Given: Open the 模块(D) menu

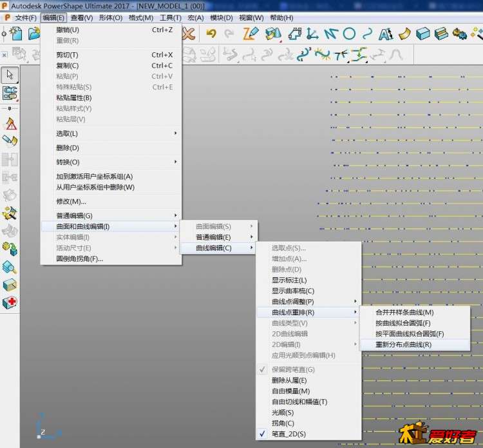Looking at the screenshot, I should point(221,18).
